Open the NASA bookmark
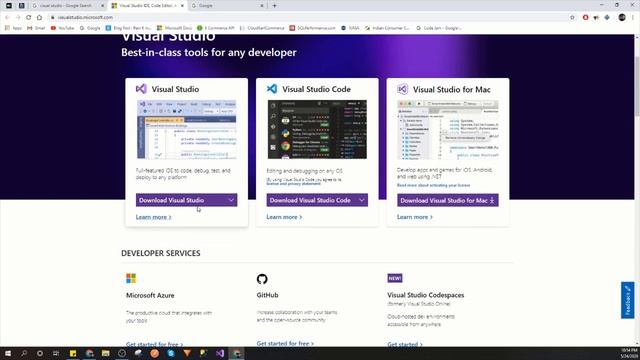The width and height of the screenshot is (640, 360). [x=350, y=28]
